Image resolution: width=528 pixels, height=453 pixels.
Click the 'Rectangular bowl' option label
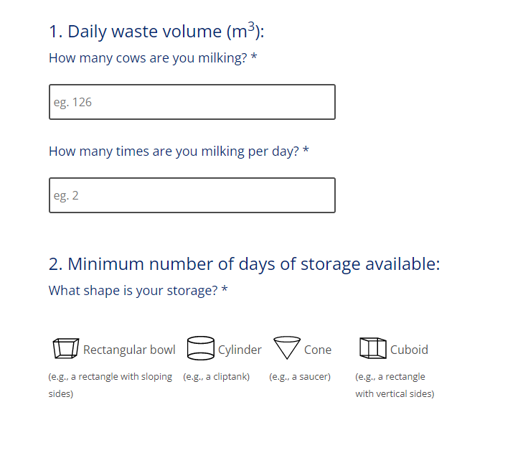[x=129, y=350]
